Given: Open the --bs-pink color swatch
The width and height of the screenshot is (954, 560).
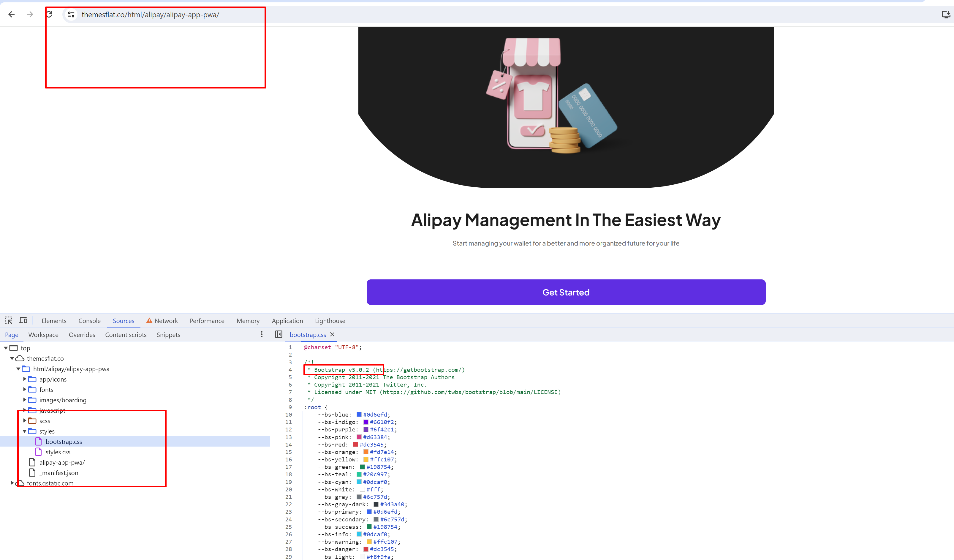Looking at the screenshot, I should [x=359, y=437].
